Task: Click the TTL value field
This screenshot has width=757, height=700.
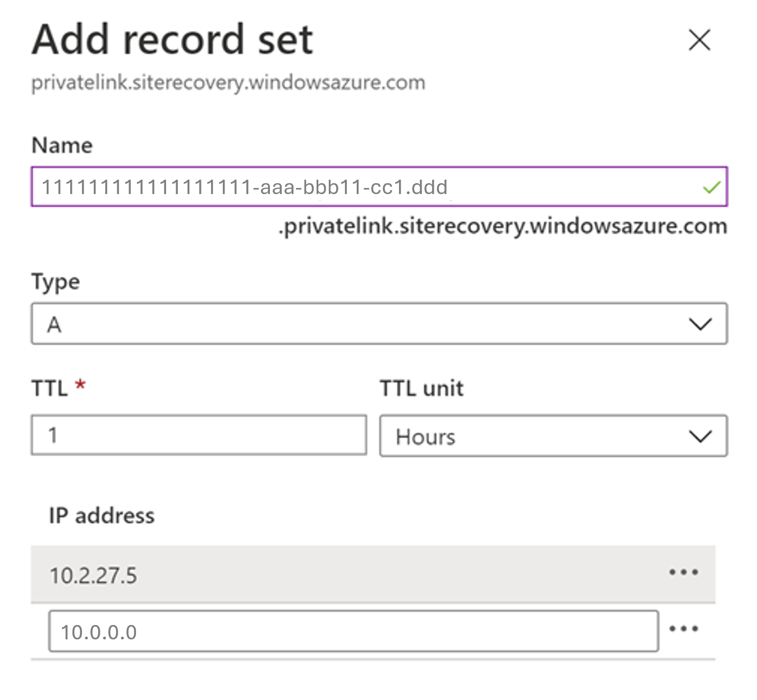Action: [x=199, y=435]
